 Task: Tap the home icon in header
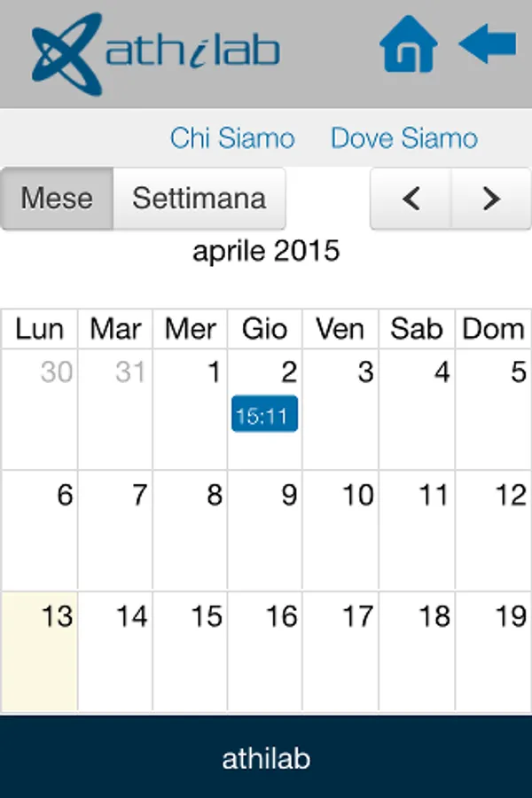(x=409, y=44)
